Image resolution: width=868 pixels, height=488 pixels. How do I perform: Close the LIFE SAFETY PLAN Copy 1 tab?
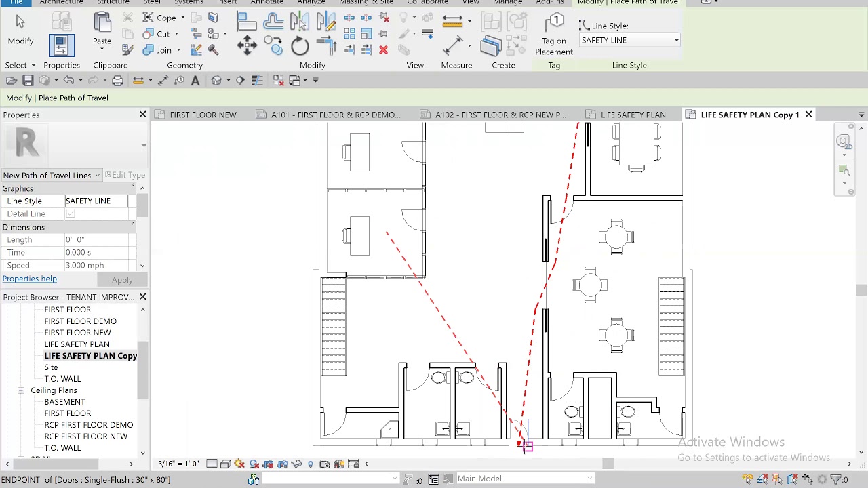pyautogui.click(x=808, y=115)
